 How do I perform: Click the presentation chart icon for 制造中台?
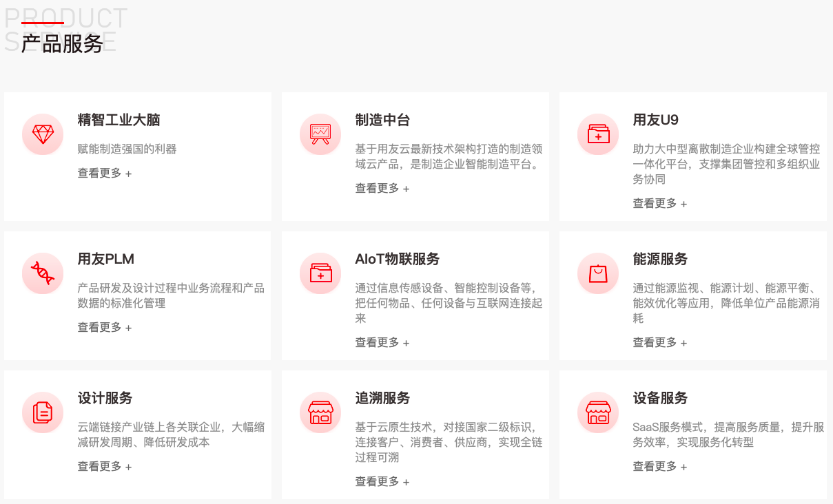pos(320,134)
